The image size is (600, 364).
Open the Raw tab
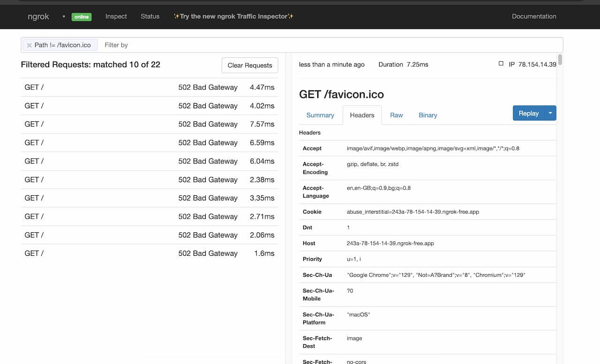[x=397, y=115]
